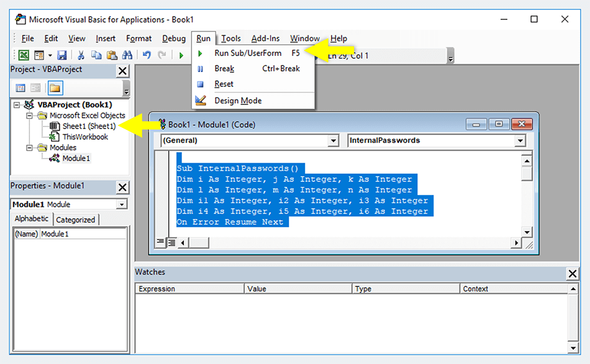Open the File menu
590x364 pixels.
tap(27, 39)
